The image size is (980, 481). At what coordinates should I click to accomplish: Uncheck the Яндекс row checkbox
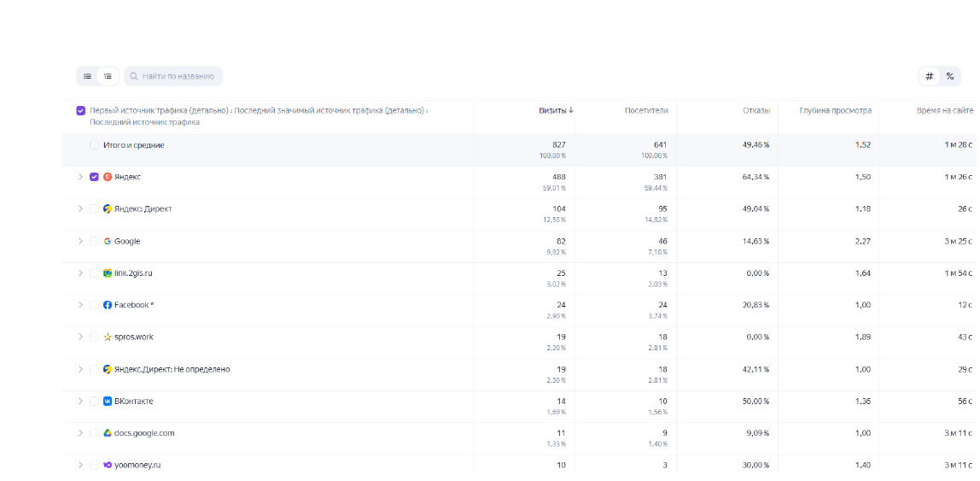click(x=94, y=177)
